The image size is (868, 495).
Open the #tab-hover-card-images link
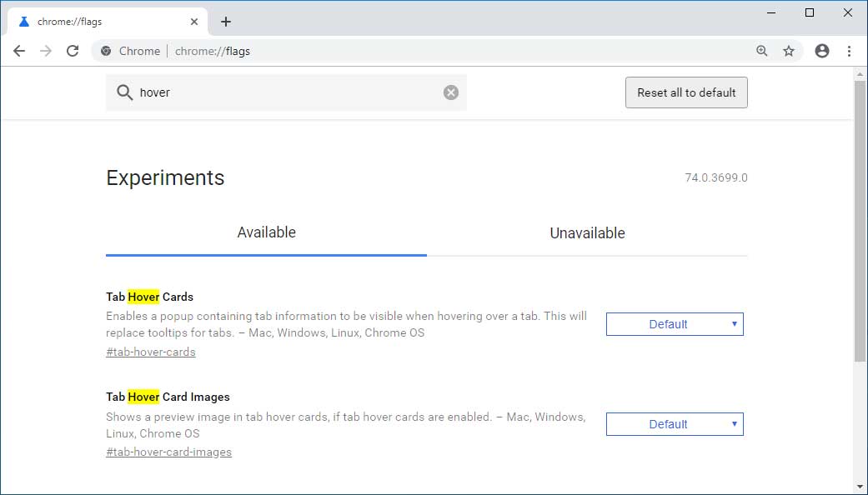point(168,452)
